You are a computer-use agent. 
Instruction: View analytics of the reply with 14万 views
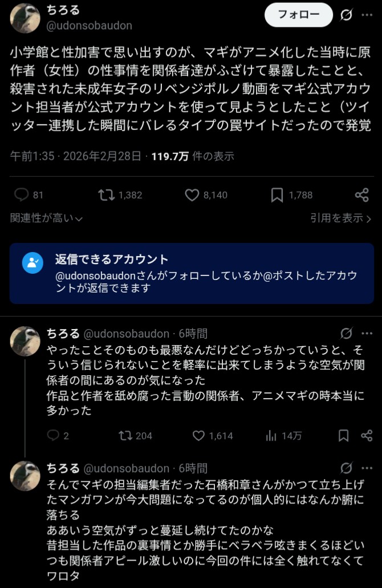tap(271, 436)
